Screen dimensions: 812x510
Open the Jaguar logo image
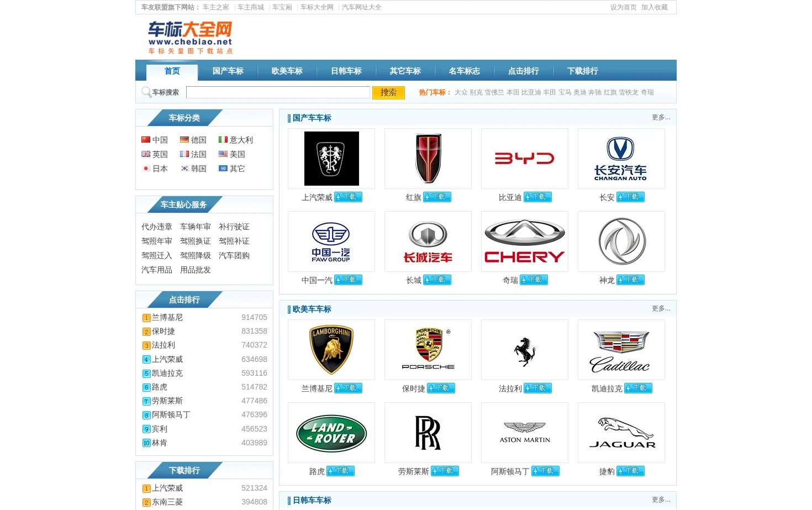621,433
